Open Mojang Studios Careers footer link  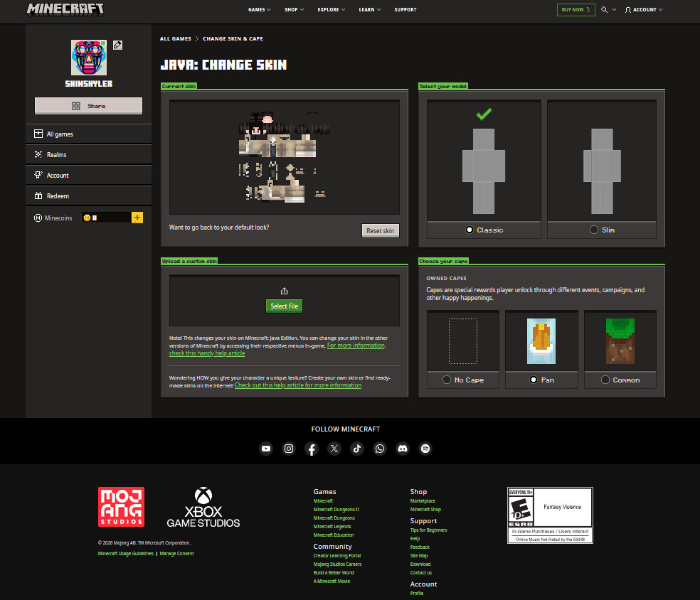point(337,564)
